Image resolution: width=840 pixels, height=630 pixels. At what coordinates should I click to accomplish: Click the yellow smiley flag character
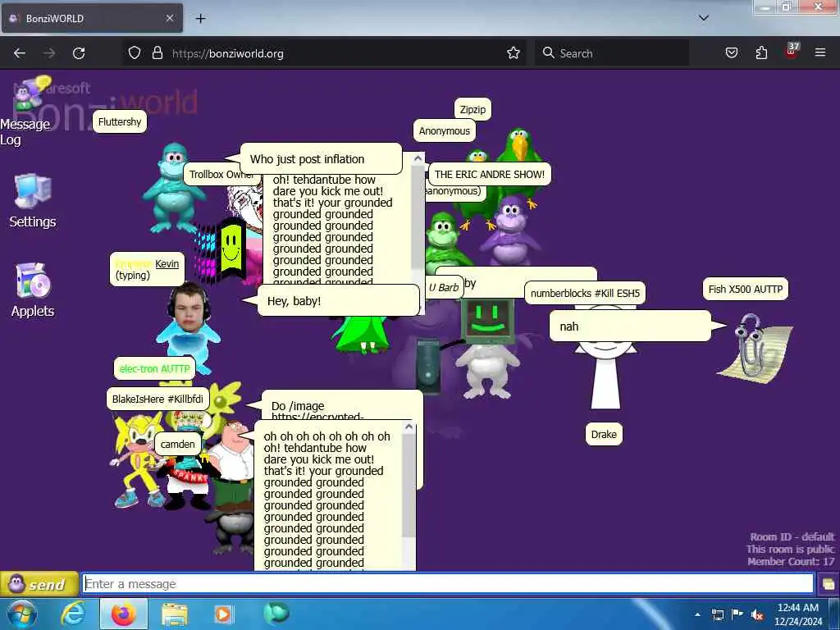pos(231,248)
